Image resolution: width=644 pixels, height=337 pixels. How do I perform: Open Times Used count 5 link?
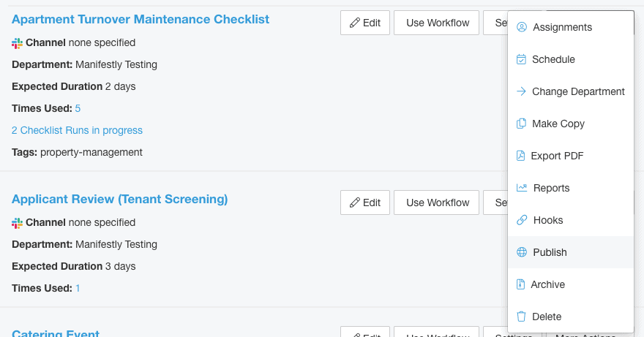78,108
